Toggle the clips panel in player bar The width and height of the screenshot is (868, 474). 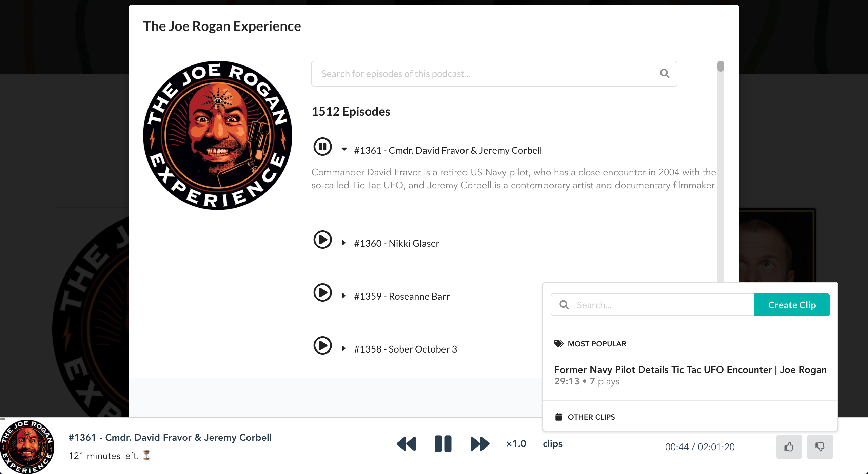pos(552,444)
